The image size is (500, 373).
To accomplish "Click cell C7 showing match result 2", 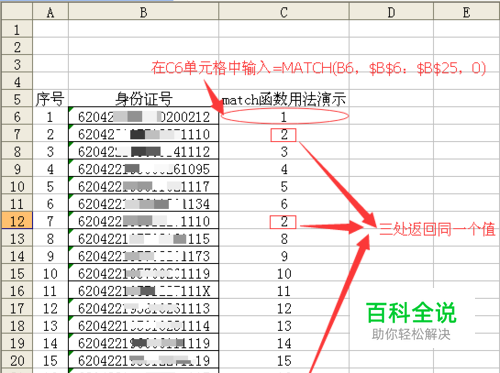I will point(284,134).
